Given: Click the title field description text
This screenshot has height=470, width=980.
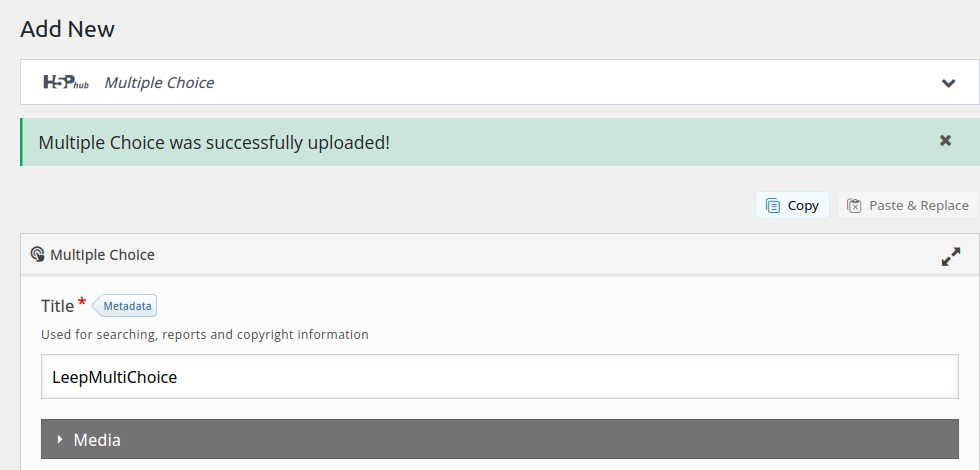Looking at the screenshot, I should [x=204, y=334].
